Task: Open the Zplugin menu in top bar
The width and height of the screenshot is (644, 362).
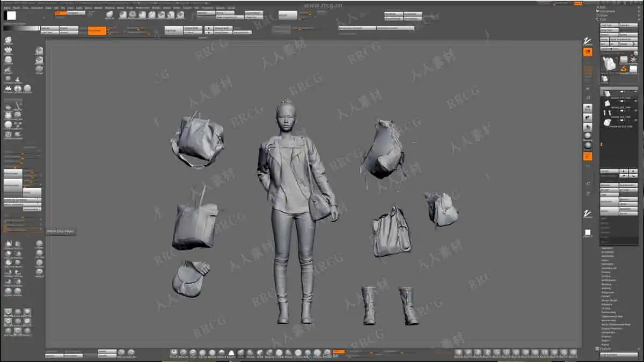Action: 220,8
